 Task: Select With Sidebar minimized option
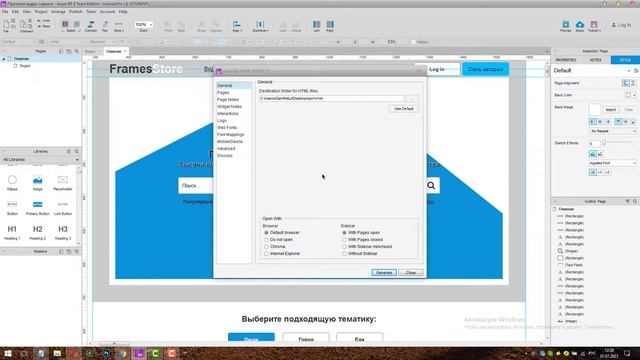(344, 247)
